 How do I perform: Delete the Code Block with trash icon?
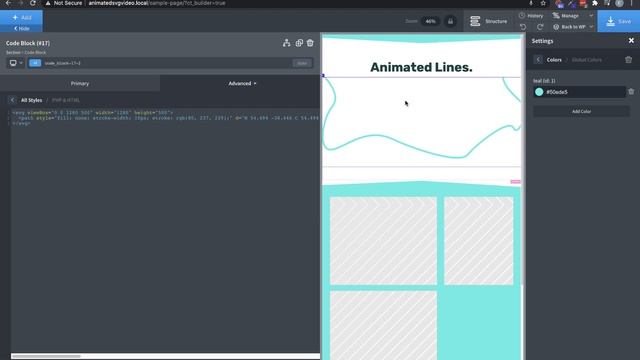point(310,43)
